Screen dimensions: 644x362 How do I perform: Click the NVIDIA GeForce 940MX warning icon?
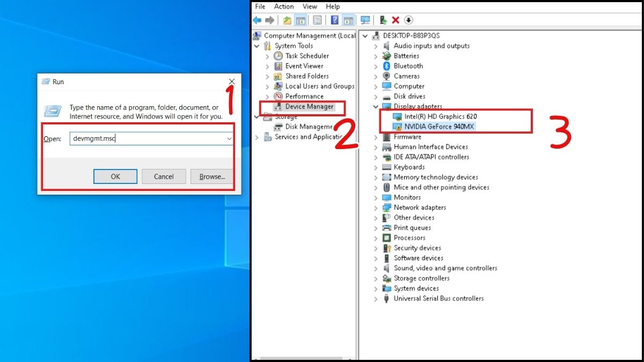tap(397, 127)
